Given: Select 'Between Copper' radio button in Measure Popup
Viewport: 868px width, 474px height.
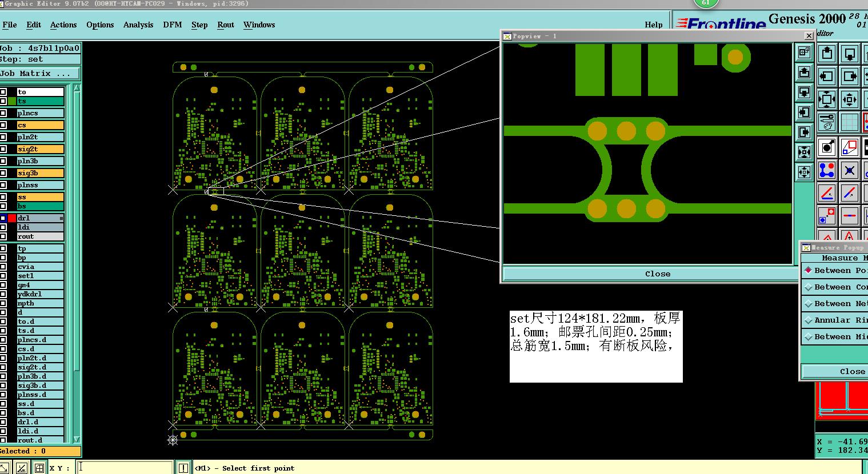Looking at the screenshot, I should (x=808, y=287).
